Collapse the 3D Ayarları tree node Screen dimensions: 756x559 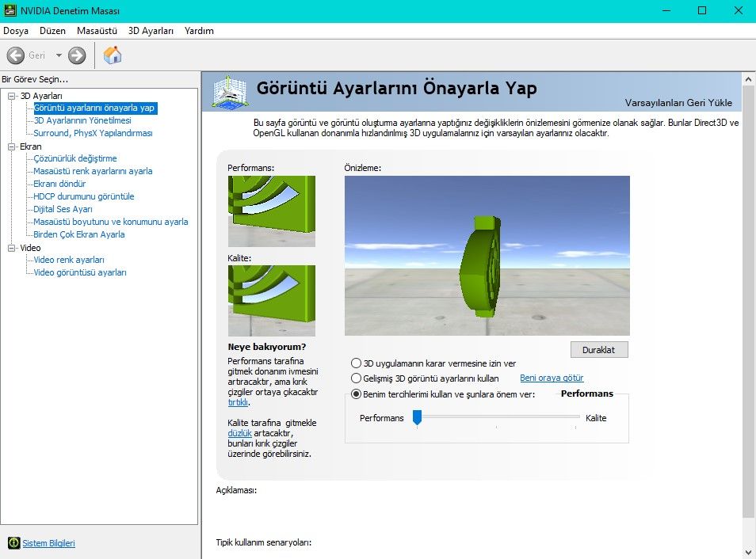[x=12, y=96]
